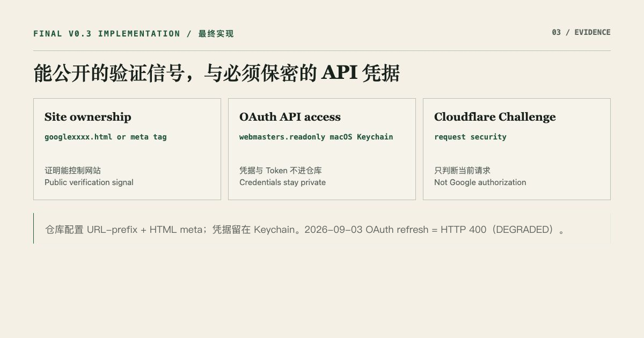Click the '凭据与 Token 不进仓库' line
The image size is (644, 338).
[x=281, y=171]
